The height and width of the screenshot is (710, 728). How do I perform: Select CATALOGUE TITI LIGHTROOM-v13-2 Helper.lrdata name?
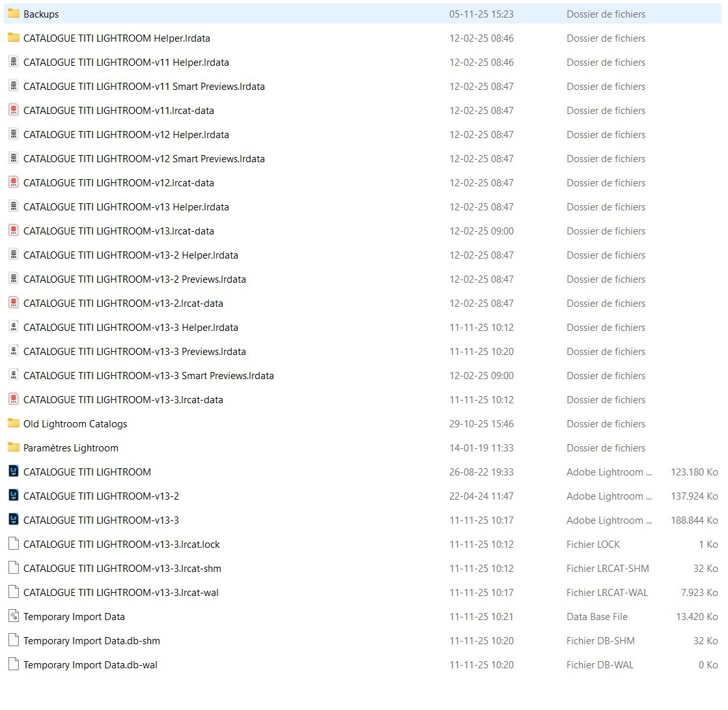point(130,255)
